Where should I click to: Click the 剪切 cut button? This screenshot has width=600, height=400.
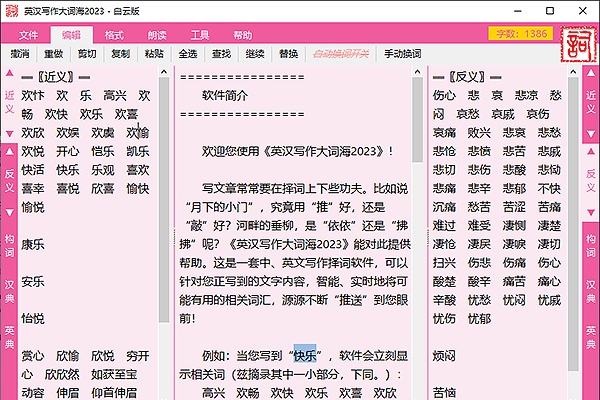point(87,54)
